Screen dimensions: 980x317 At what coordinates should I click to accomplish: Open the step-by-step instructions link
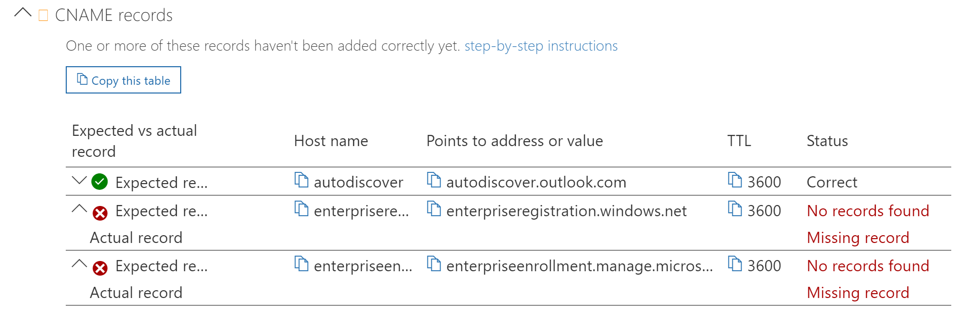541,46
